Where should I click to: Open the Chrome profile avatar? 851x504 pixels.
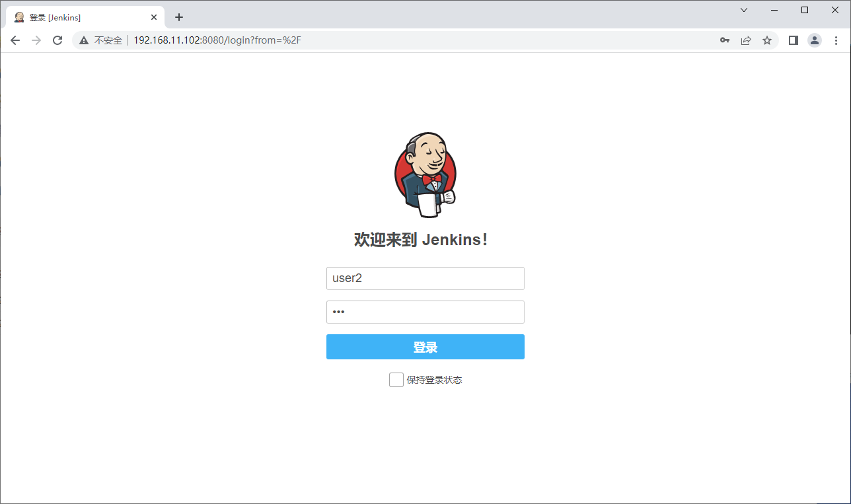click(x=815, y=40)
